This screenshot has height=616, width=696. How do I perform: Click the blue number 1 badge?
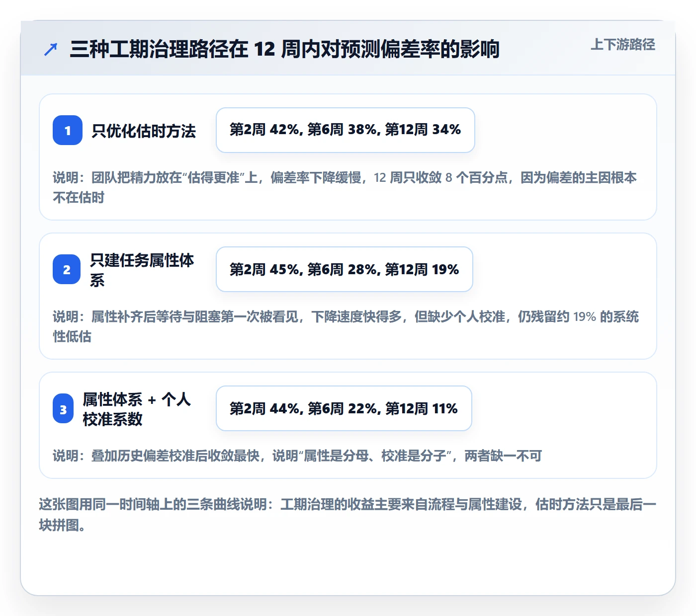68,130
